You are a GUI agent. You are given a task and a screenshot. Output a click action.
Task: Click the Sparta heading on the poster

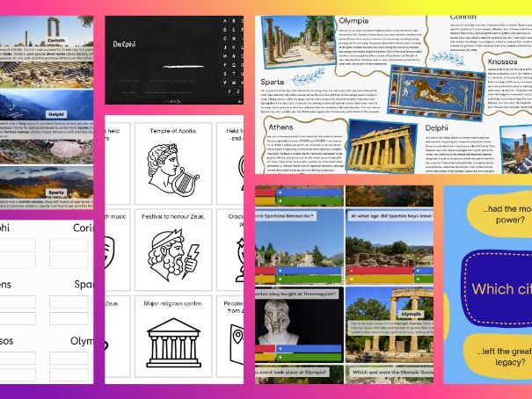click(x=272, y=82)
